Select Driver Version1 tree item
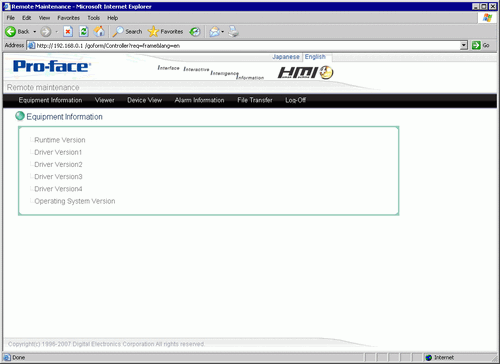Image resolution: width=500 pixels, height=364 pixels. [x=58, y=152]
